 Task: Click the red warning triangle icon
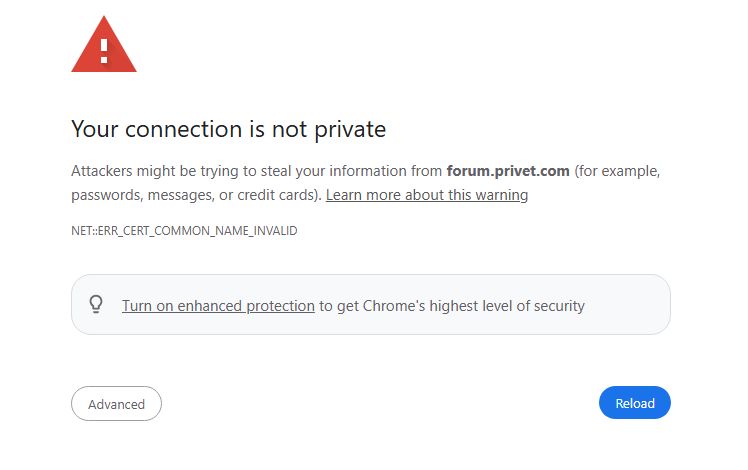point(104,44)
